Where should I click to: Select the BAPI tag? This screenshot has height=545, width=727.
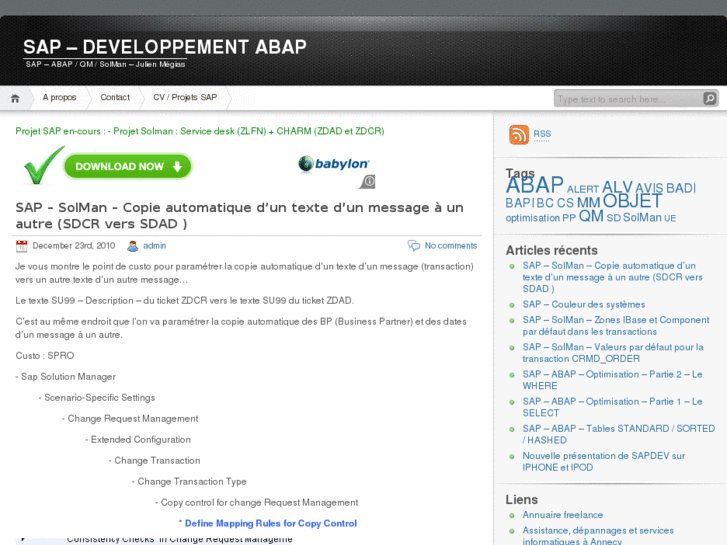(520, 203)
